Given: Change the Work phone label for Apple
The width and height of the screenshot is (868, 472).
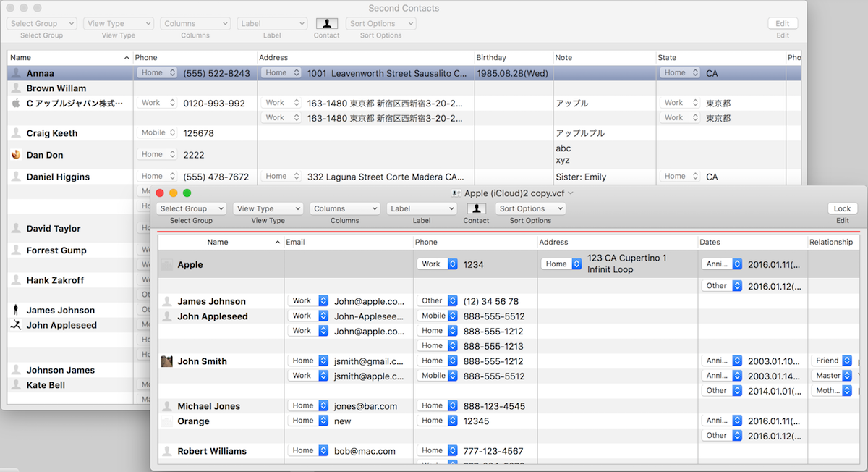Looking at the screenshot, I should point(438,264).
